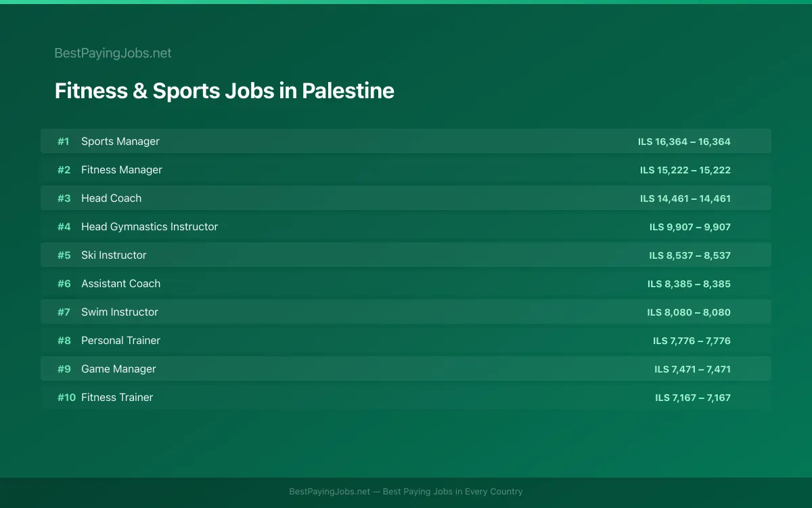Image resolution: width=812 pixels, height=508 pixels.
Task: Click rank number #5
Action: click(x=64, y=255)
